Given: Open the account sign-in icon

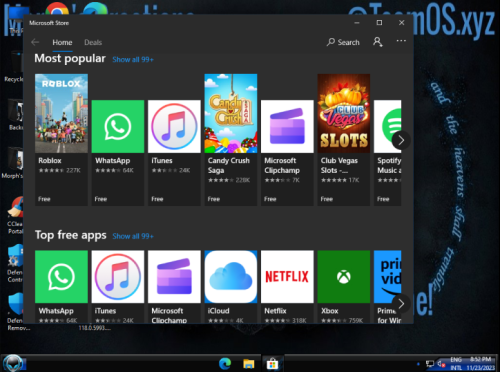Looking at the screenshot, I should point(378,42).
